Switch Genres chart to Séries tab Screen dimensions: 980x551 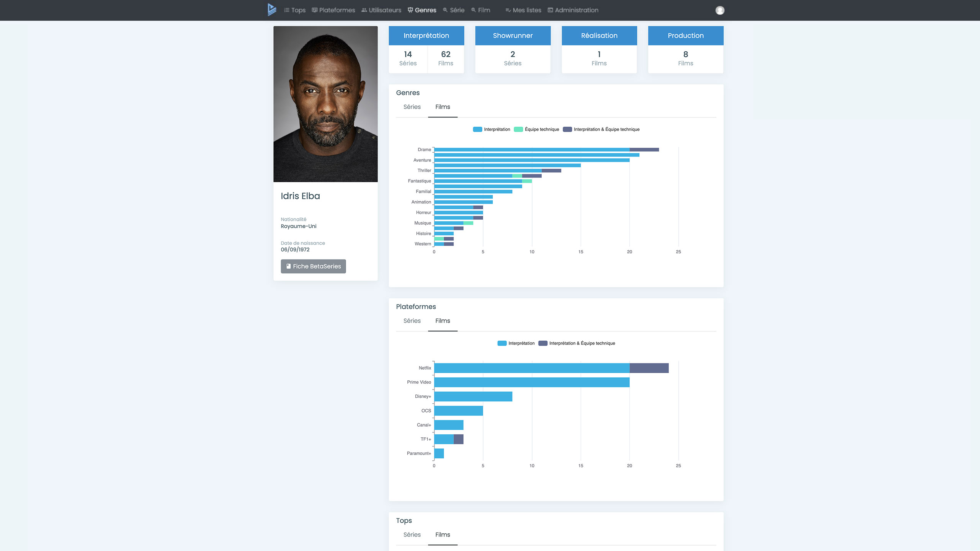[412, 107]
